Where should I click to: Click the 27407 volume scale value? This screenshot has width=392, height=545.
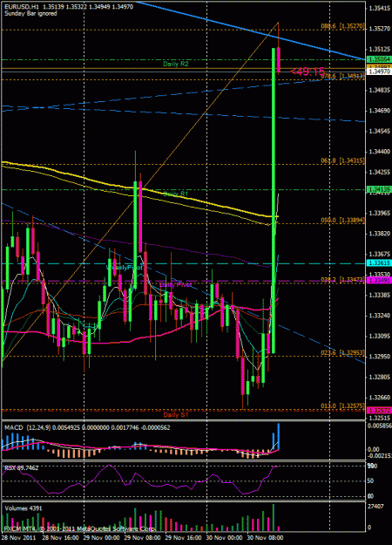pyautogui.click(x=375, y=507)
